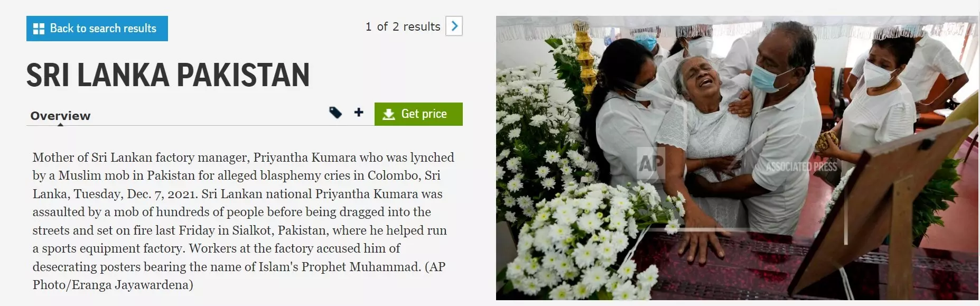Screen dimensions: 980x306
Task: Click the Eranga Jayawardena photo credit
Action: coord(129,285)
